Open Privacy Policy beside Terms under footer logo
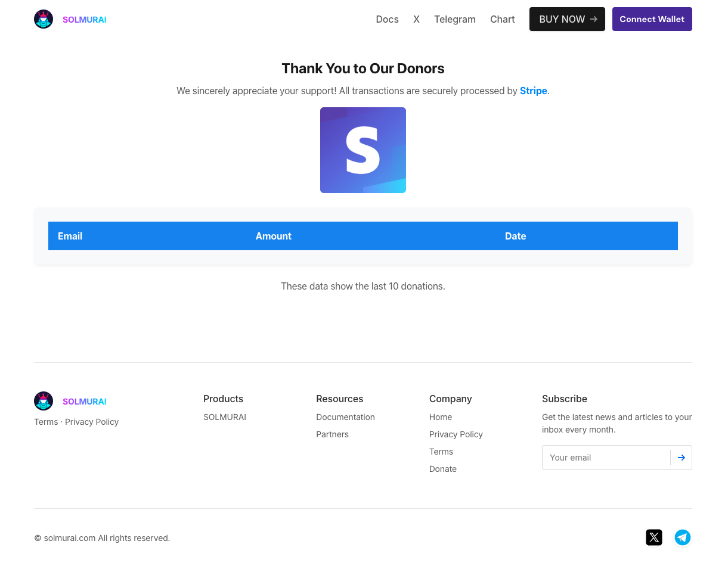Viewport: 728px width, 566px height. (x=92, y=422)
